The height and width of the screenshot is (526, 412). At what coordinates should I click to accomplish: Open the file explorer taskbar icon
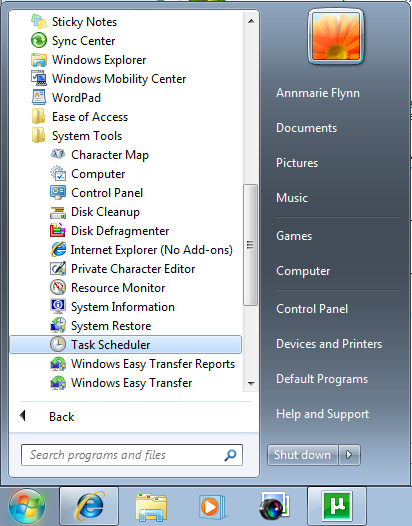click(x=151, y=506)
